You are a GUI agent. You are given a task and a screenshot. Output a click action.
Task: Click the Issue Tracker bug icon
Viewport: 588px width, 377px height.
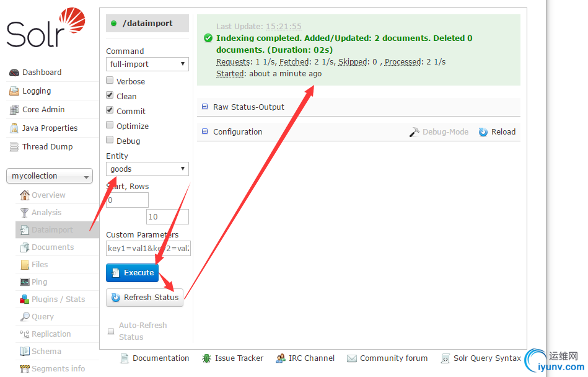click(x=206, y=358)
